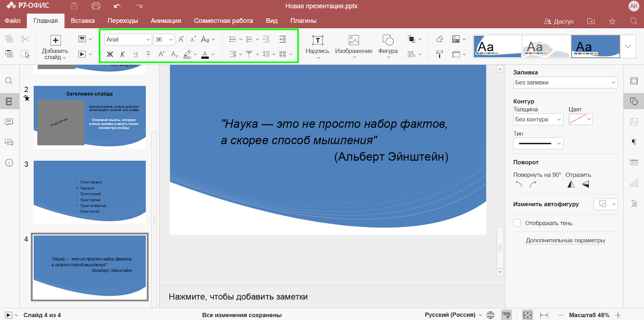Switch to the Анимация tab
The image size is (644, 320).
point(166,21)
